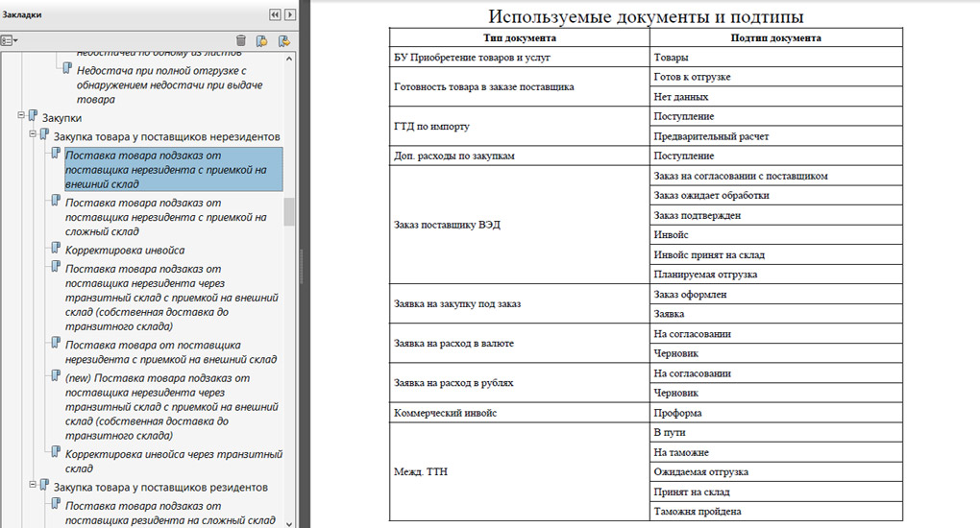
Task: Select Закупка товара у поставщиков нерезидентов bookmark
Action: 166,136
